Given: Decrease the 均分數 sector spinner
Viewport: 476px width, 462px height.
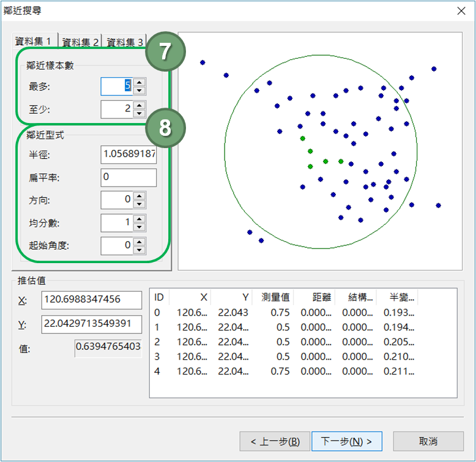Looking at the screenshot, I should (x=139, y=227).
